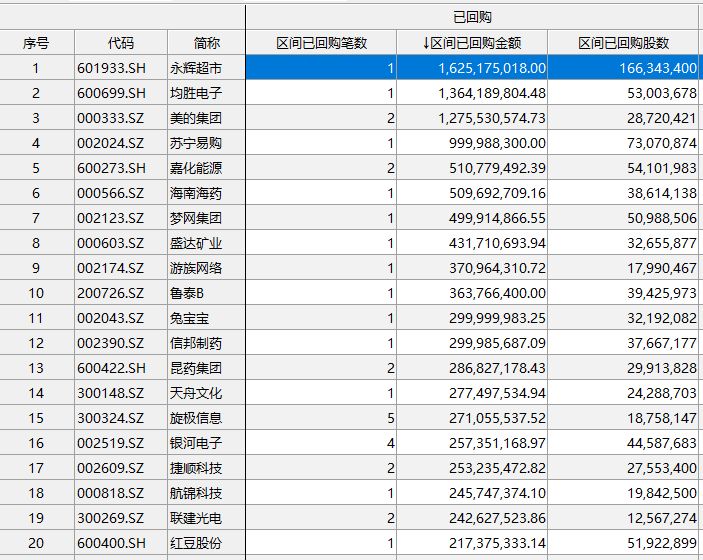Screen dimensions: 703x560
Task: Select stock name 航锦科技
Action: (x=196, y=493)
